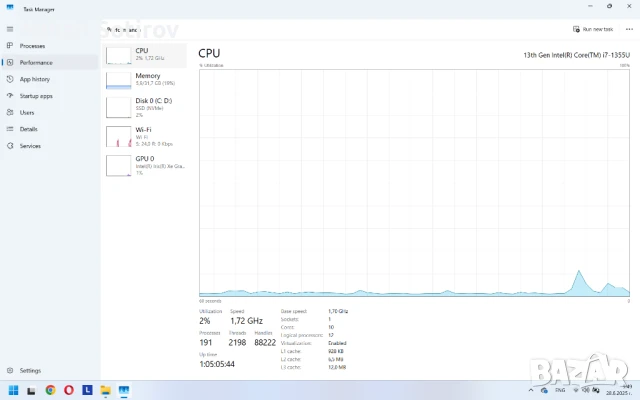Open File Explorer from the taskbar
The width and height of the screenshot is (640, 400).
105,389
